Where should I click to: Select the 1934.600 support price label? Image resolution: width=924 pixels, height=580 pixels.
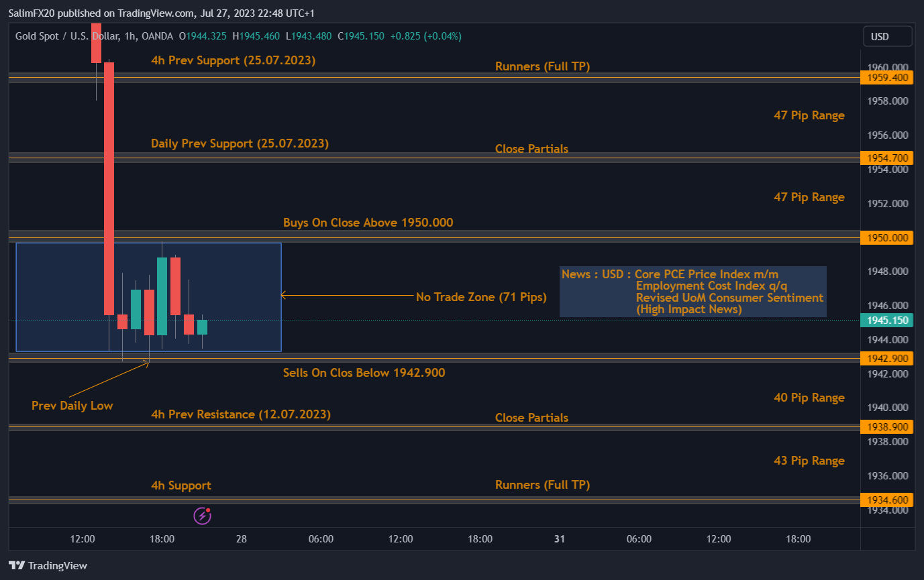coord(886,500)
